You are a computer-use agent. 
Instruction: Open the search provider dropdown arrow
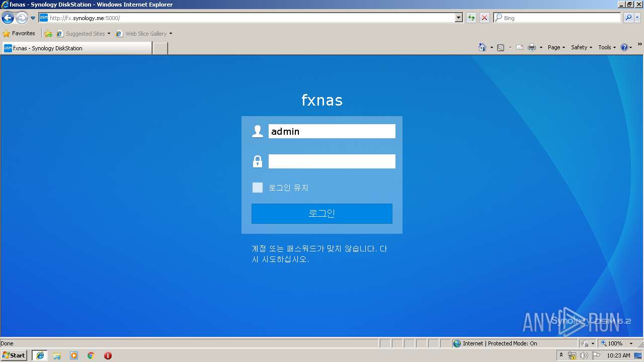click(x=637, y=18)
